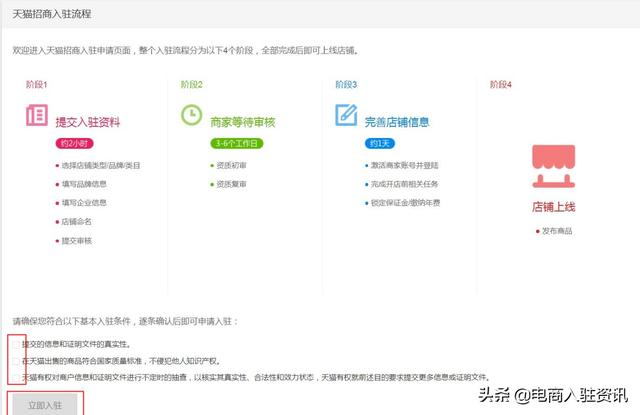Click 资质初审 list item
The height and width of the screenshot is (415, 640).
click(x=231, y=166)
